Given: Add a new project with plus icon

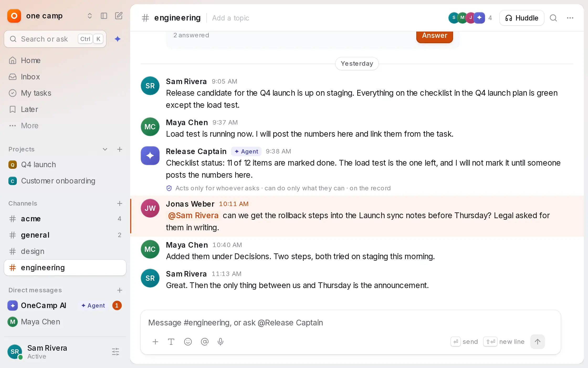Looking at the screenshot, I should [120, 149].
